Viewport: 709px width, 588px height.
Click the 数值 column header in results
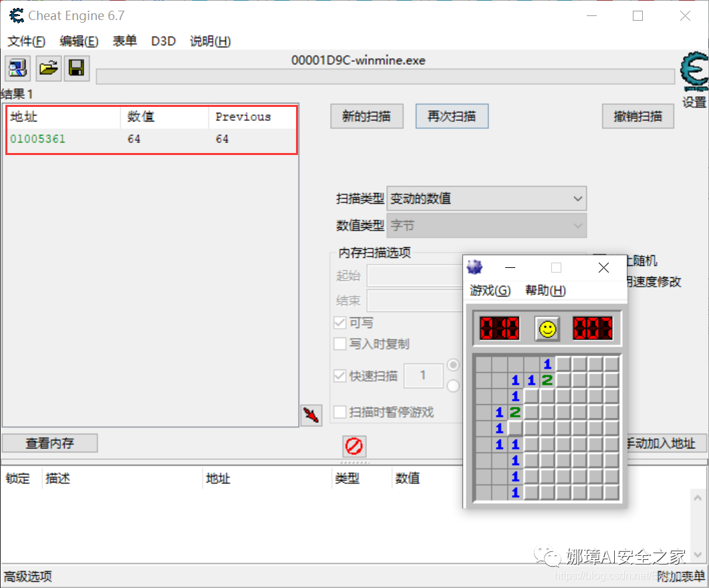point(164,117)
